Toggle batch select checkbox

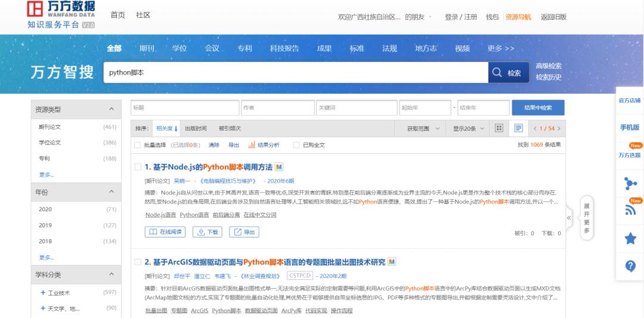(x=137, y=145)
